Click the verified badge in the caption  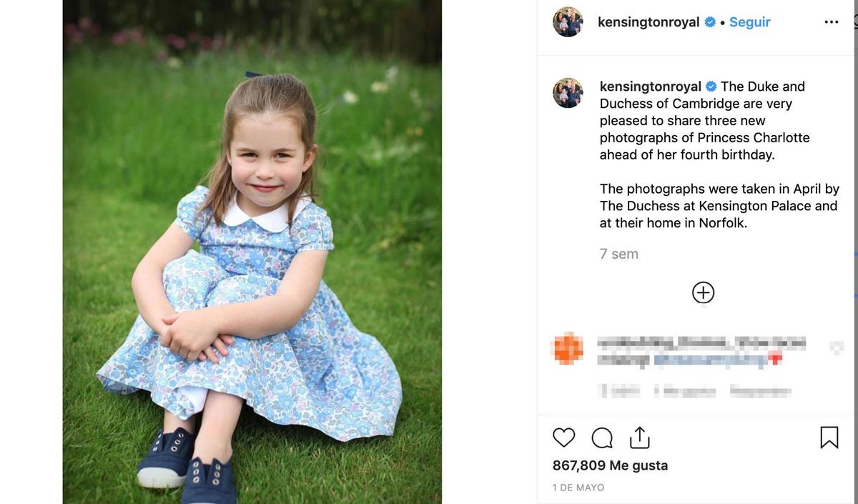pyautogui.click(x=711, y=87)
